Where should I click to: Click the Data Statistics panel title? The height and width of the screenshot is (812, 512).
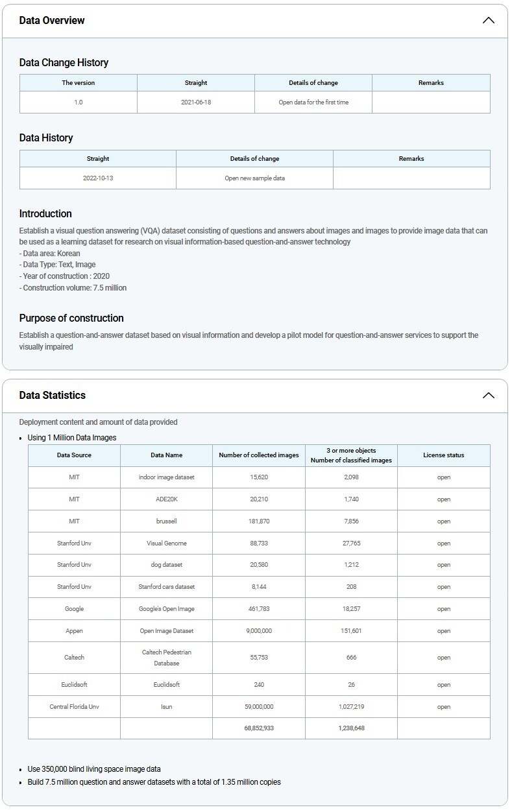(x=52, y=395)
